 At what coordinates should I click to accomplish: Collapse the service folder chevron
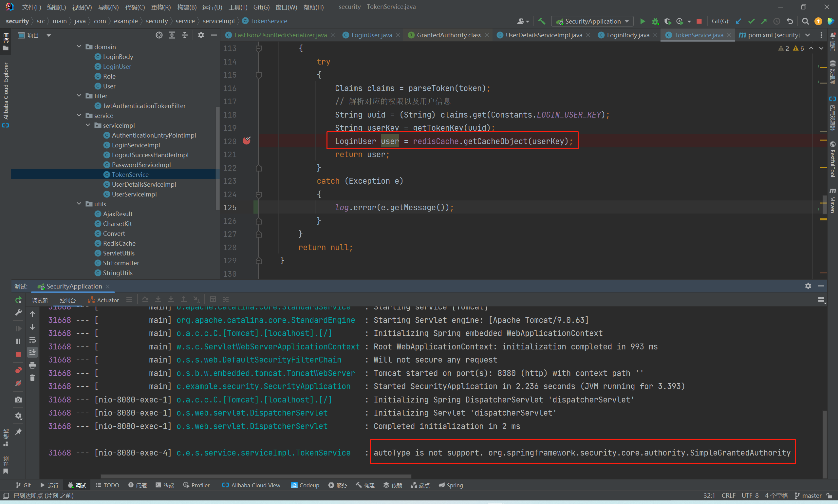79,116
